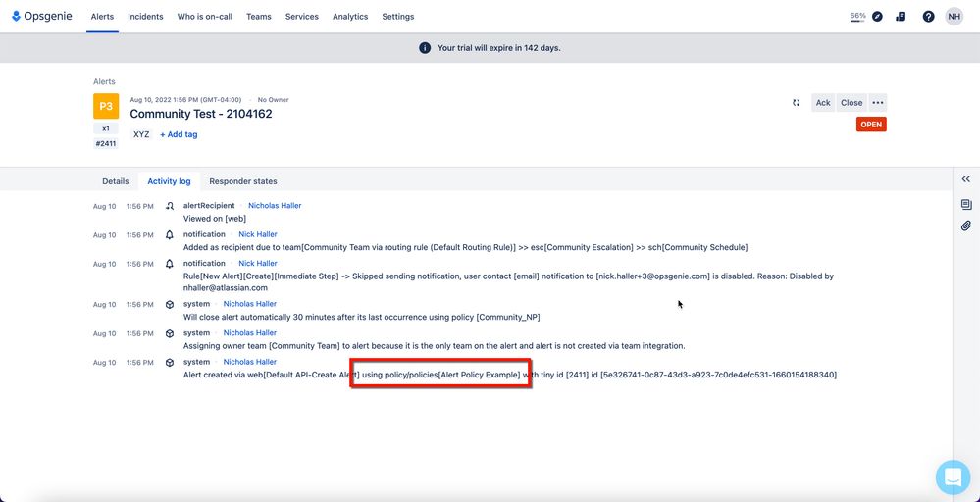The height and width of the screenshot is (502, 980).
Task: Click the P3 priority badge
Action: pyautogui.click(x=106, y=106)
